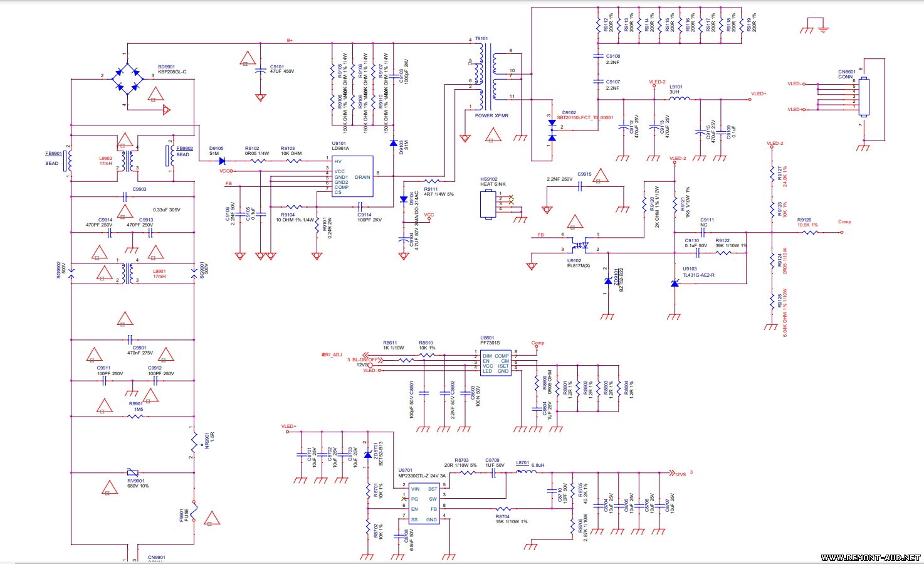Click the 'SBT20150LFCT_T0_00001' part text
The width and height of the screenshot is (924, 564).
(x=585, y=117)
